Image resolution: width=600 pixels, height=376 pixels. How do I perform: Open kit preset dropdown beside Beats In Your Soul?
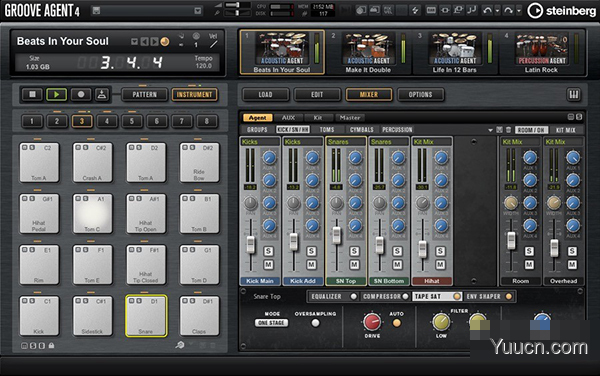[134, 41]
